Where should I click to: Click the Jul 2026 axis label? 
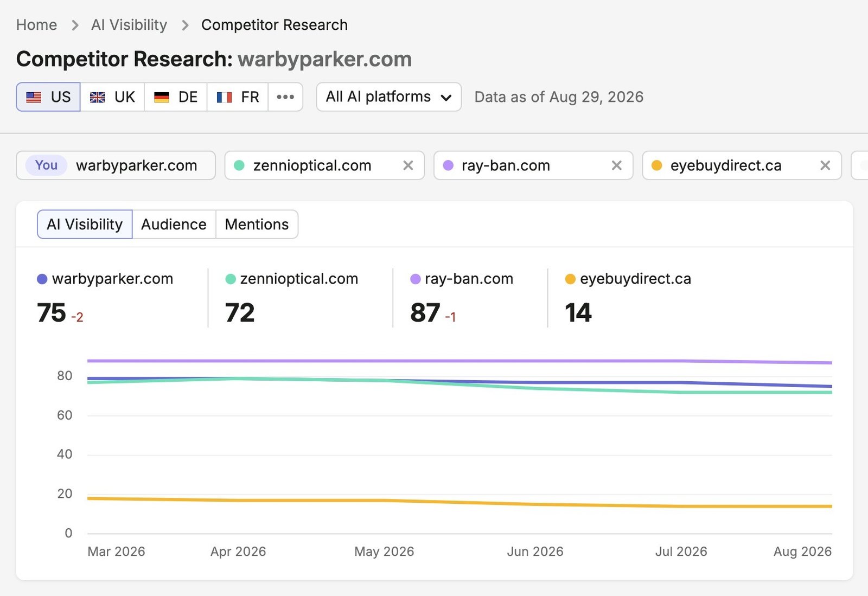(x=681, y=552)
